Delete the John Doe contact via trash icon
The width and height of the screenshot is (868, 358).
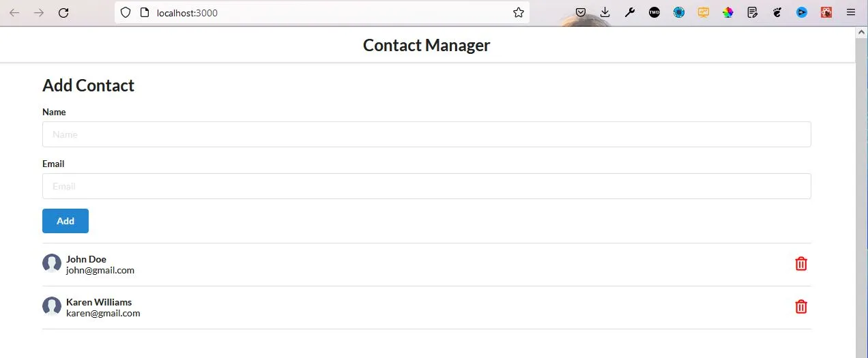pos(801,264)
